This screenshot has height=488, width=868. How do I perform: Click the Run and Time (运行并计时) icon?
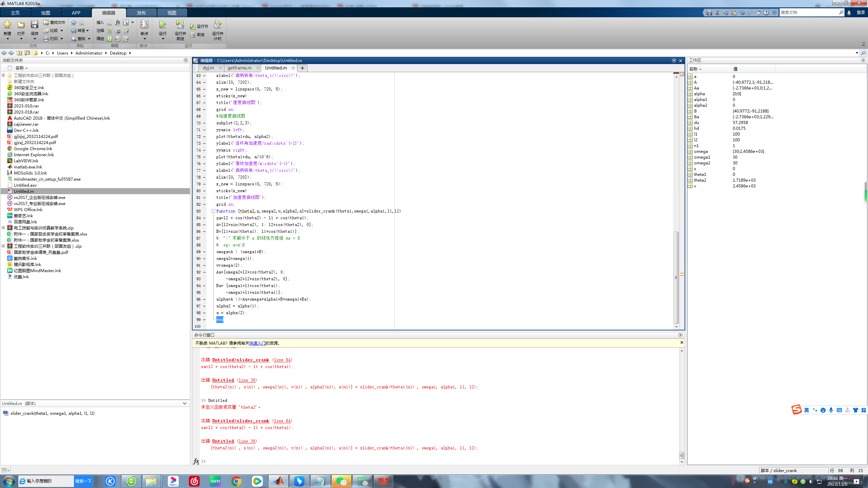217,24
